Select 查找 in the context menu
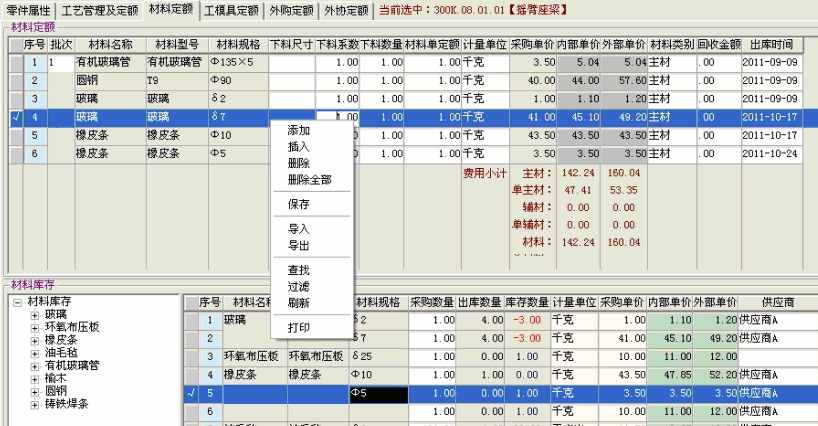The image size is (818, 426). click(298, 270)
